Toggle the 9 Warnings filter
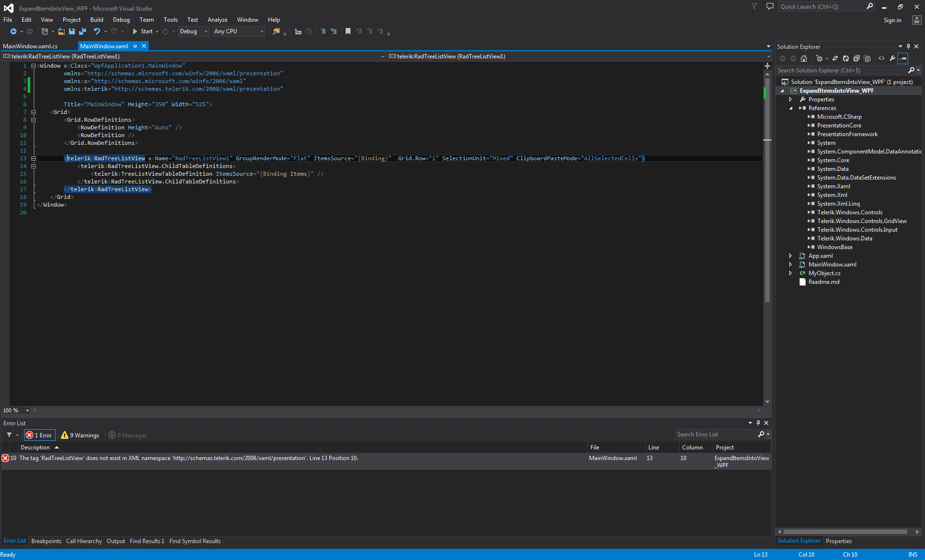 tap(80, 435)
